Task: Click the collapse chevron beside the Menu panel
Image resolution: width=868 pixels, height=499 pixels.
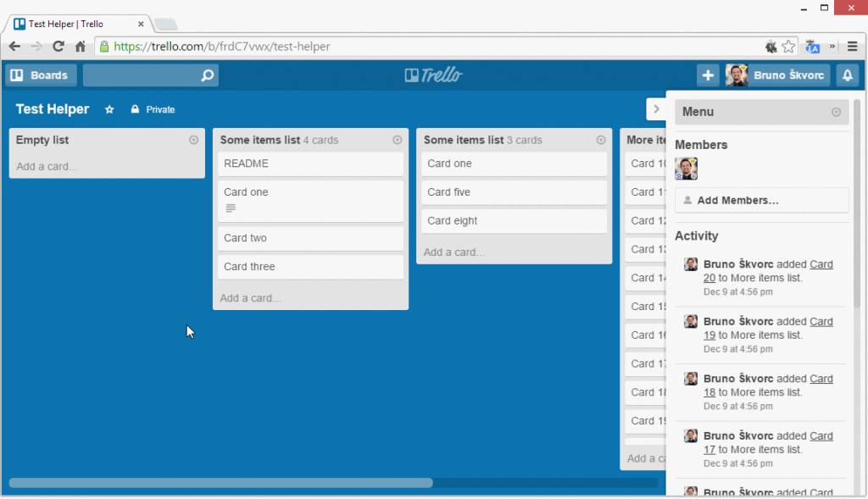Action: [657, 108]
